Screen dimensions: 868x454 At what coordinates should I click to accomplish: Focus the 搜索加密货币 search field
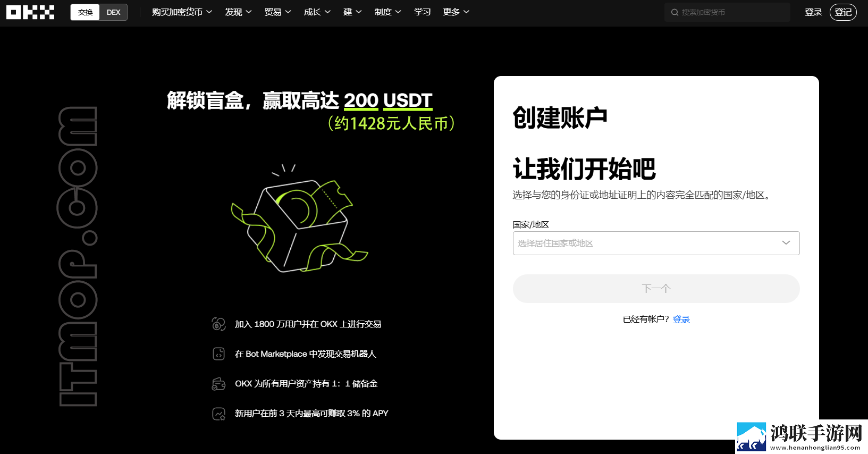[x=727, y=12]
